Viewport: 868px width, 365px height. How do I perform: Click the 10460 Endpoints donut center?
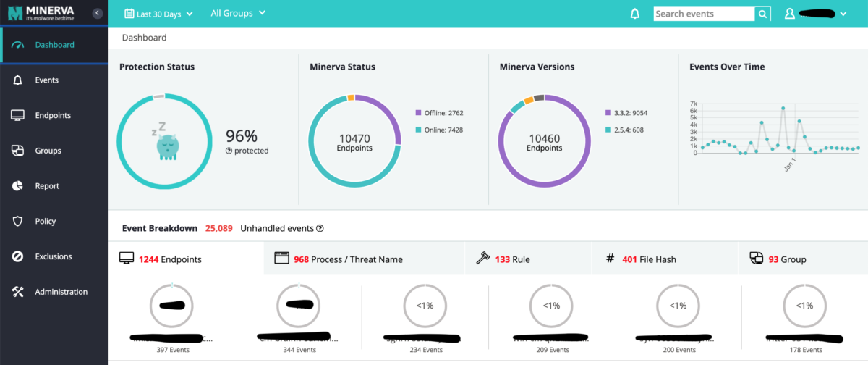coord(545,141)
